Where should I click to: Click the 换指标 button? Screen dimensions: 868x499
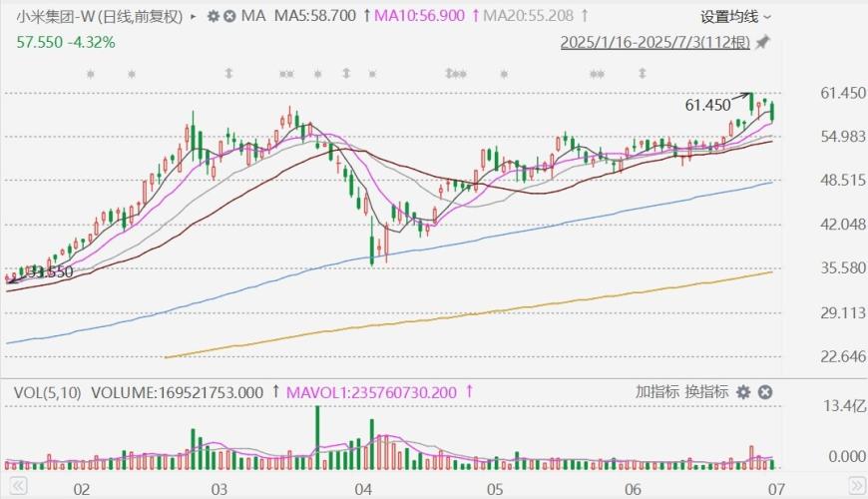click(706, 392)
